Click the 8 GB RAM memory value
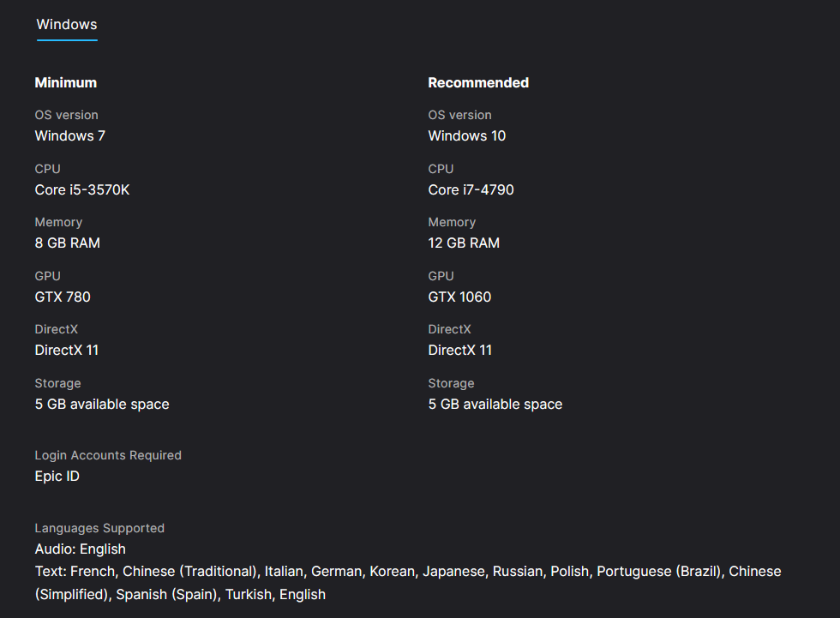This screenshot has width=840, height=618. pos(68,243)
